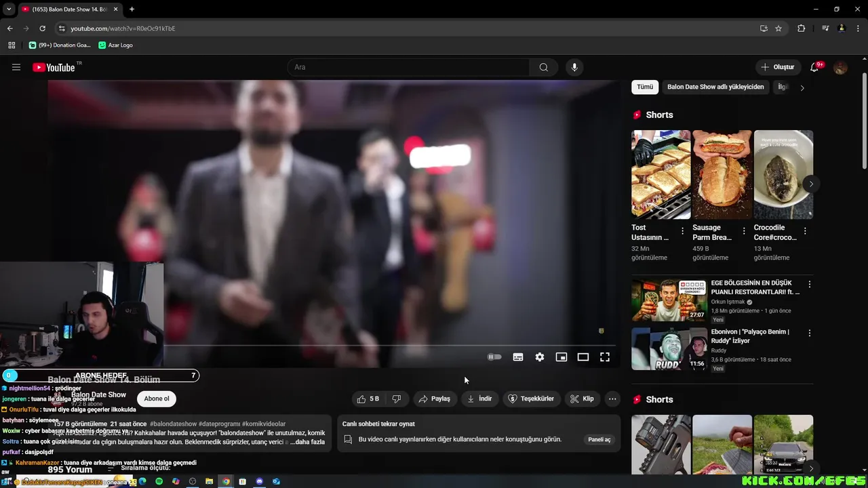
Task: Open the YouTube hamburger guide menu
Action: tap(16, 67)
